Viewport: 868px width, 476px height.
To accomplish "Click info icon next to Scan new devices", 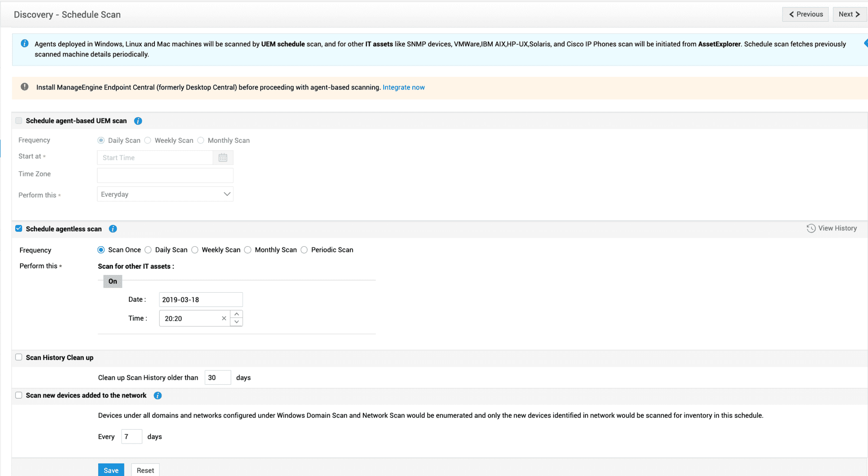I will (x=158, y=396).
